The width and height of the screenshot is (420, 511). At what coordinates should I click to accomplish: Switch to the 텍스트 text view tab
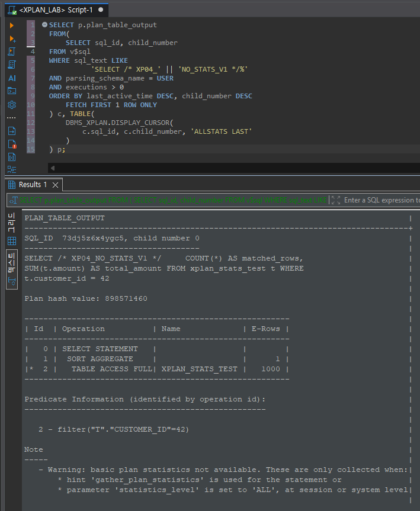tap(12, 269)
